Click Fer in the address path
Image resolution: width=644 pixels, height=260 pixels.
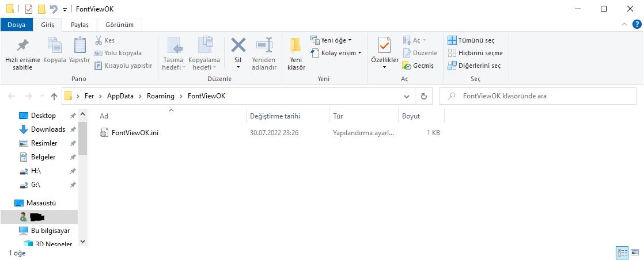89,96
